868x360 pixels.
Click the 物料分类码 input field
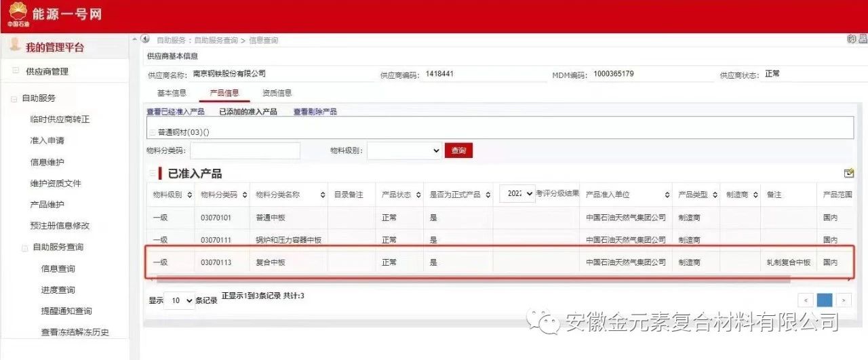[245, 151]
